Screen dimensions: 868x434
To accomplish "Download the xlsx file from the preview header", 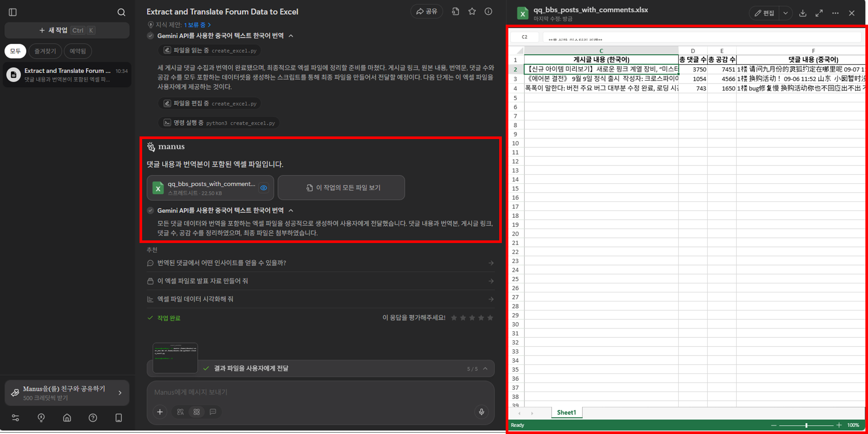I will [803, 13].
